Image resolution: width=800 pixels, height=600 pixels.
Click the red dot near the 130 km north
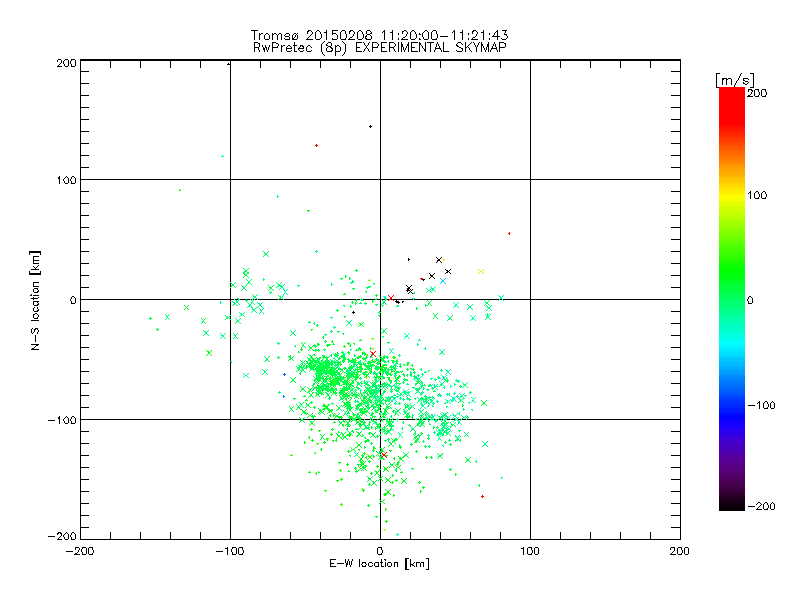pos(316,145)
